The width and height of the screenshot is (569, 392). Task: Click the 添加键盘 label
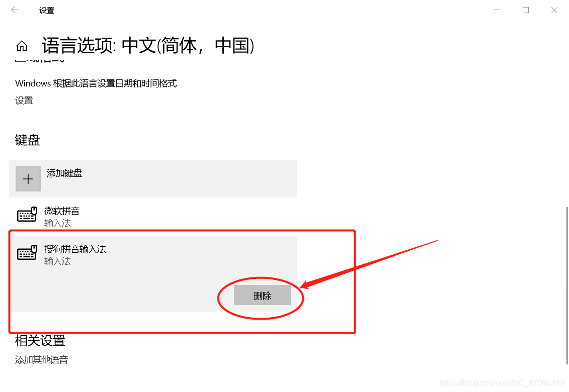64,173
